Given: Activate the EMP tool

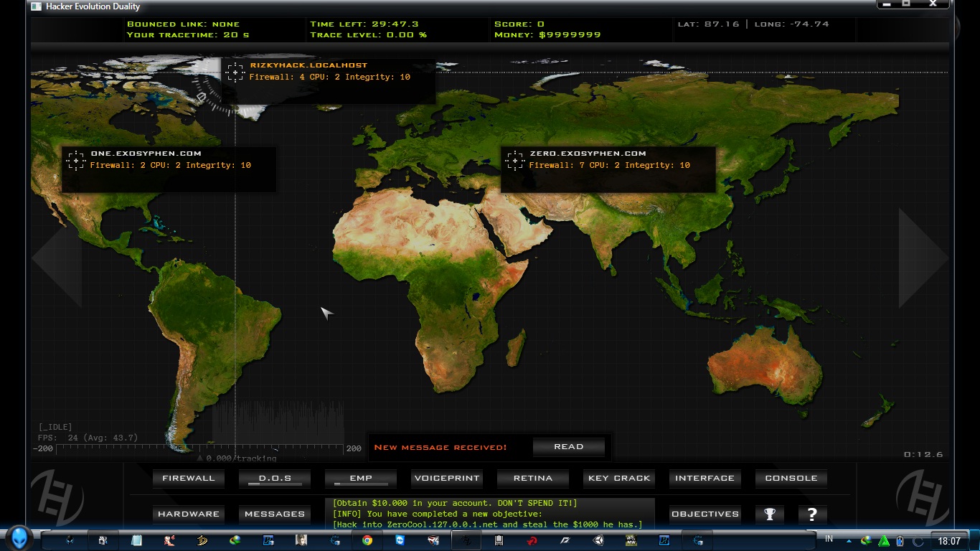Looking at the screenshot, I should click(361, 478).
